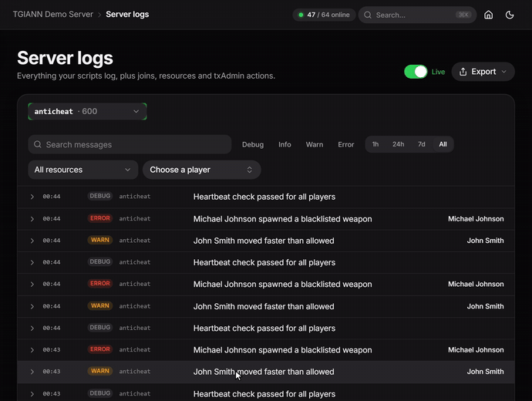Open the Choose a player selector
The width and height of the screenshot is (532, 401).
201,170
